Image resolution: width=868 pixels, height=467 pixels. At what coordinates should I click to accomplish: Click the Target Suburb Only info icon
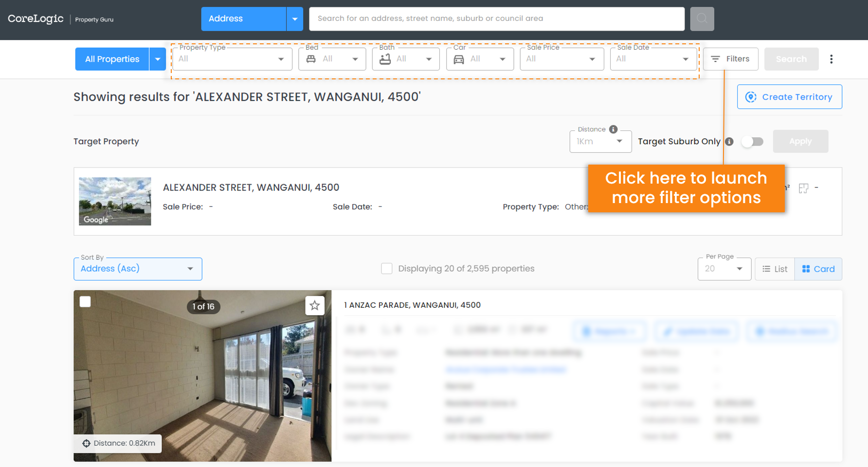729,141
